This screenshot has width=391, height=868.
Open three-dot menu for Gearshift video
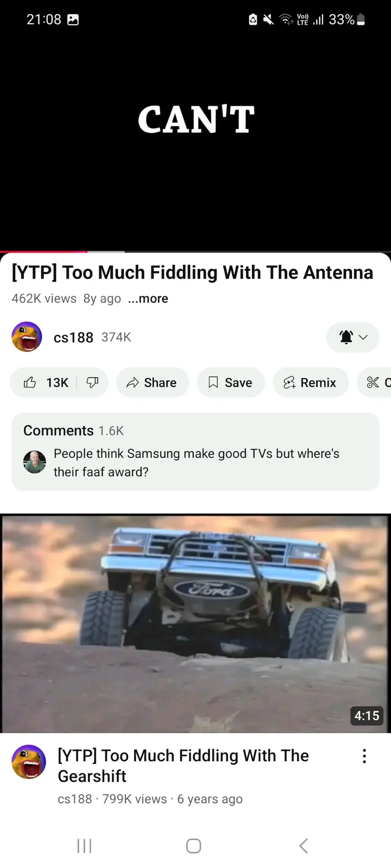(364, 756)
